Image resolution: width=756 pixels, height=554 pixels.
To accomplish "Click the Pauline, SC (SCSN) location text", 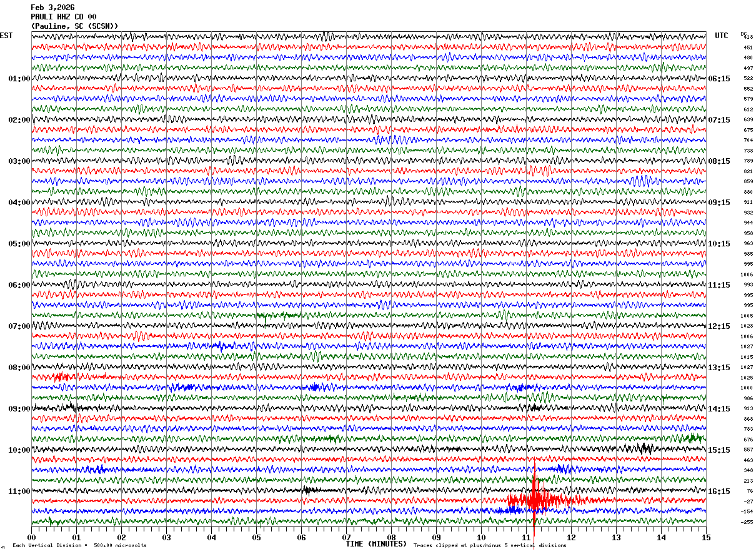I will click(x=74, y=26).
